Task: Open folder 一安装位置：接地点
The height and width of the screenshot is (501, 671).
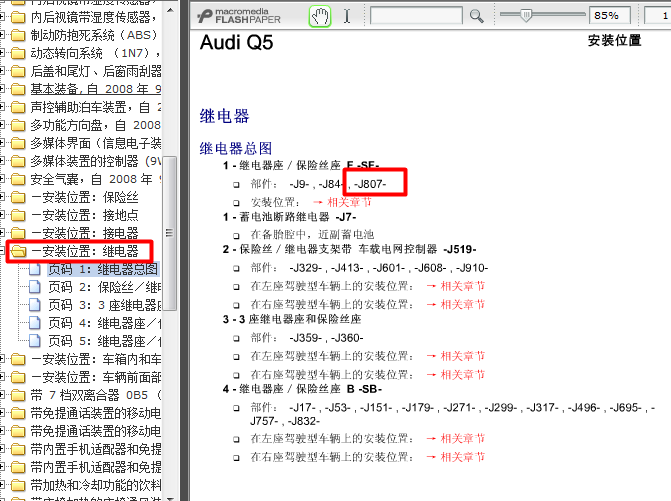Action: pos(85,215)
